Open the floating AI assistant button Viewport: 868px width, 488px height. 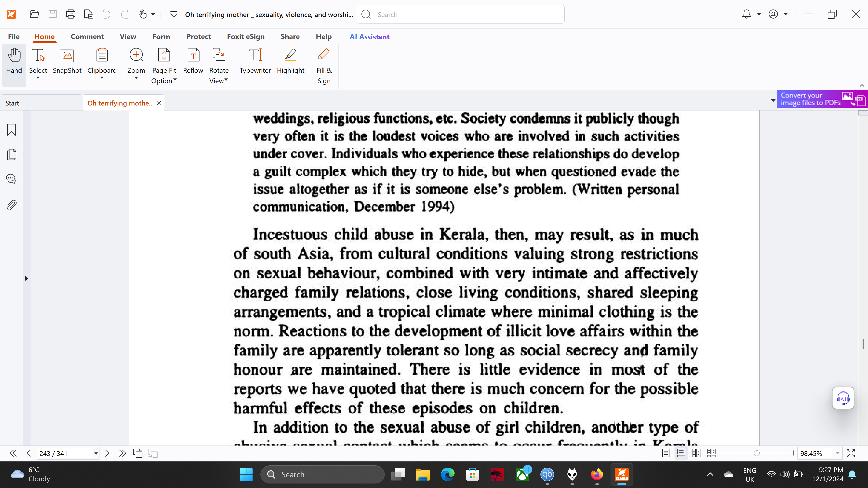coord(843,398)
